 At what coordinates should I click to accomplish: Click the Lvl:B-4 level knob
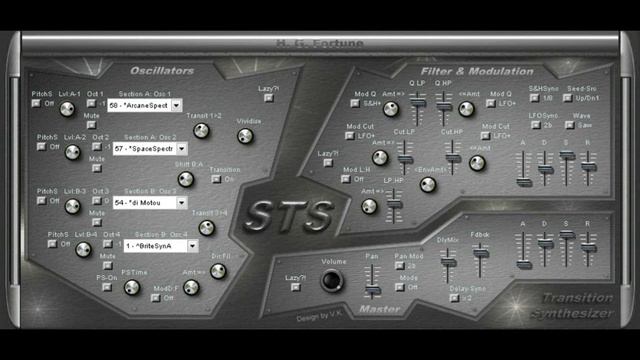[x=83, y=249]
